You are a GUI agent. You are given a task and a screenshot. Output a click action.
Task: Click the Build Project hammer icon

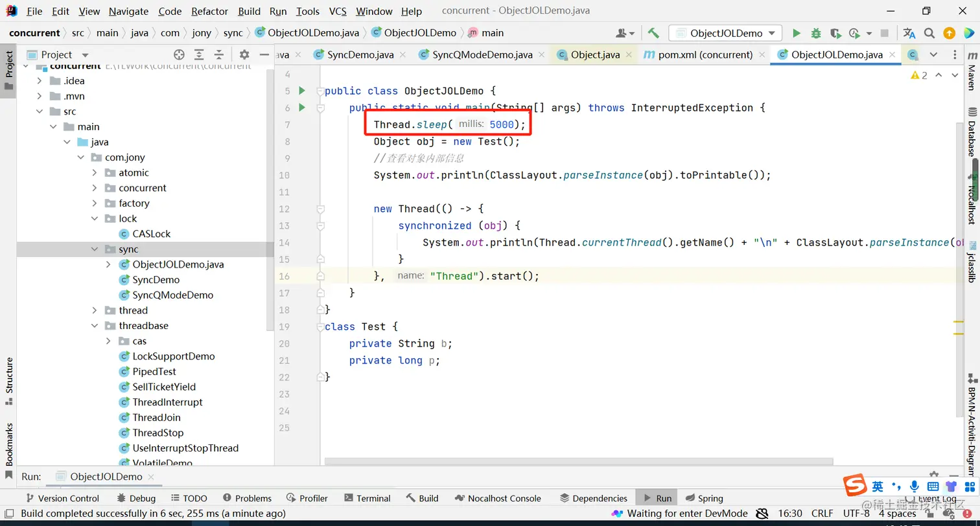[653, 33]
